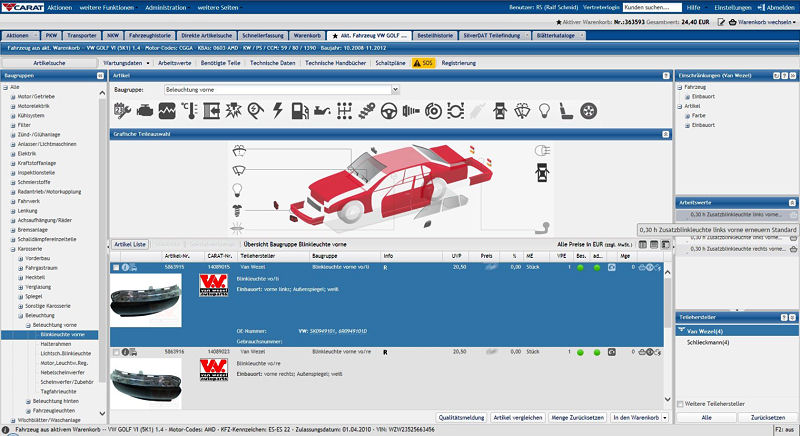Switch to the Warenkorb tab

[307, 36]
